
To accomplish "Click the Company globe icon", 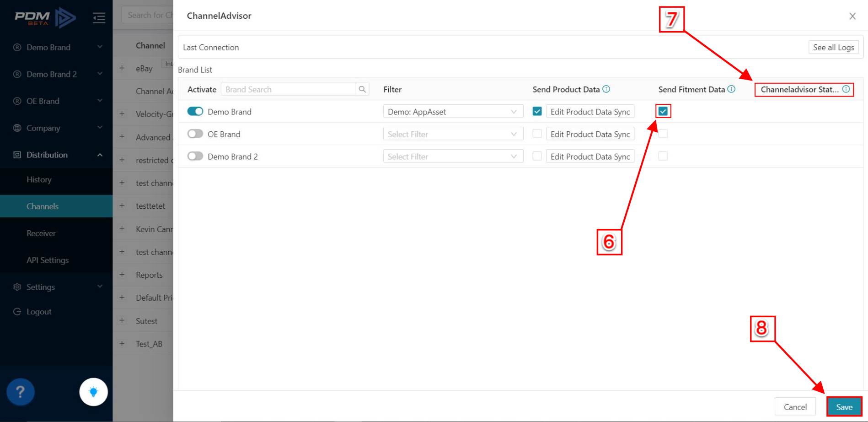I will point(17,128).
